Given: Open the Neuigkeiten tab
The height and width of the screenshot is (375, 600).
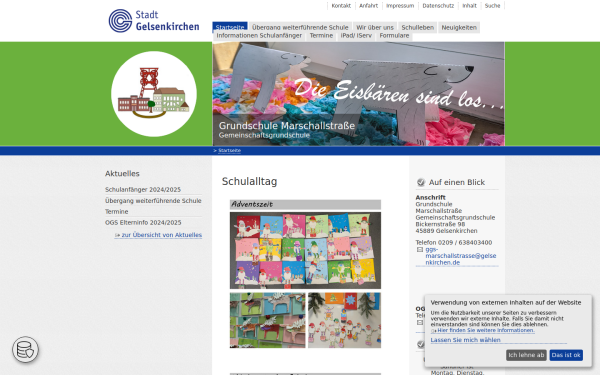Looking at the screenshot, I should 459,27.
